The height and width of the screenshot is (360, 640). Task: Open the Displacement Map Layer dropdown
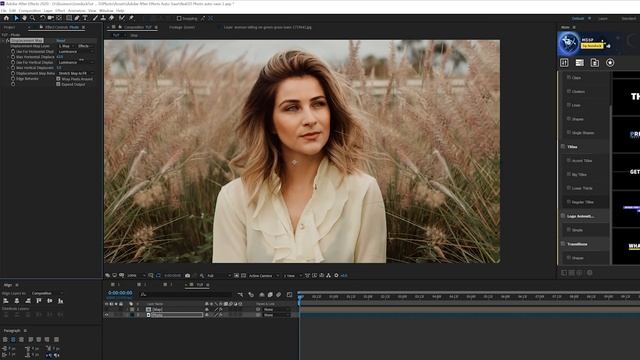point(66,46)
